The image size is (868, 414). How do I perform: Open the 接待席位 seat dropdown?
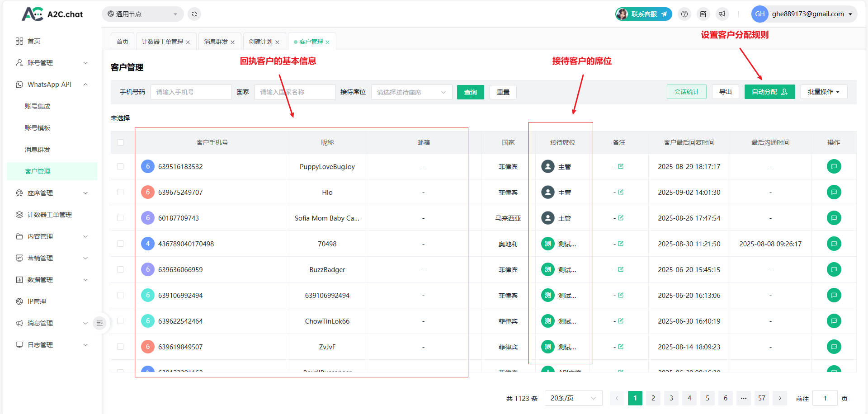[x=411, y=92]
